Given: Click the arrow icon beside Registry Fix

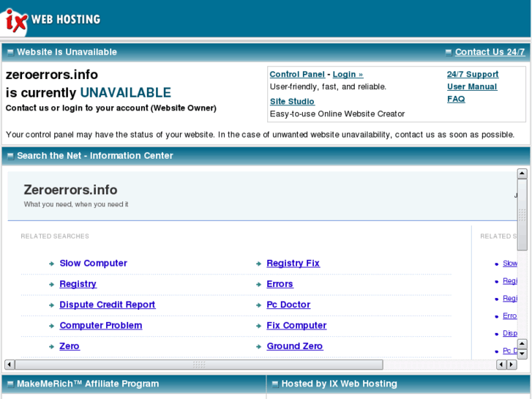Looking at the screenshot, I should pyautogui.click(x=258, y=264).
